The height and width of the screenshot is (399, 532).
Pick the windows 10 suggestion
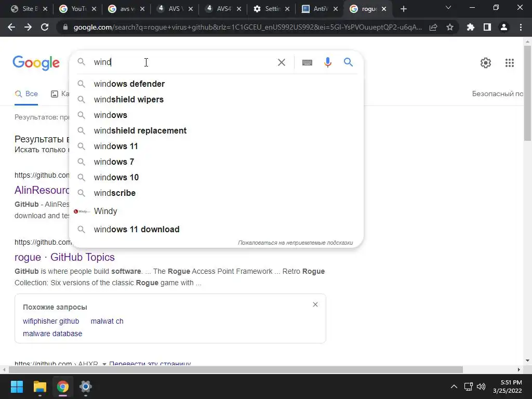pos(216,178)
